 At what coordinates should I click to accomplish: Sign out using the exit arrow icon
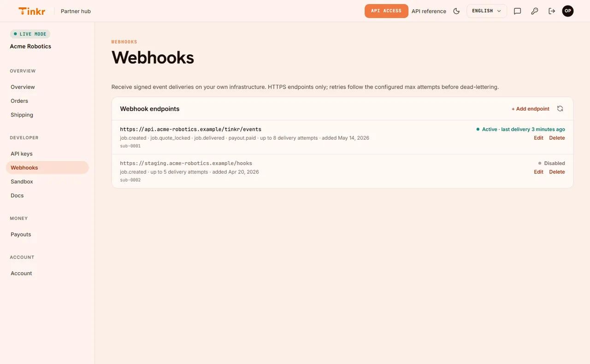tap(552, 11)
